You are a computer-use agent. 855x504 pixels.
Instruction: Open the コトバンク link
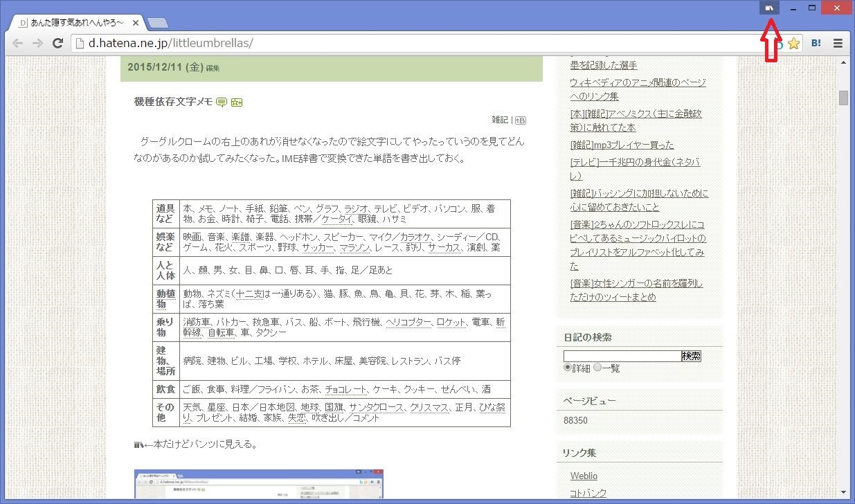[588, 493]
